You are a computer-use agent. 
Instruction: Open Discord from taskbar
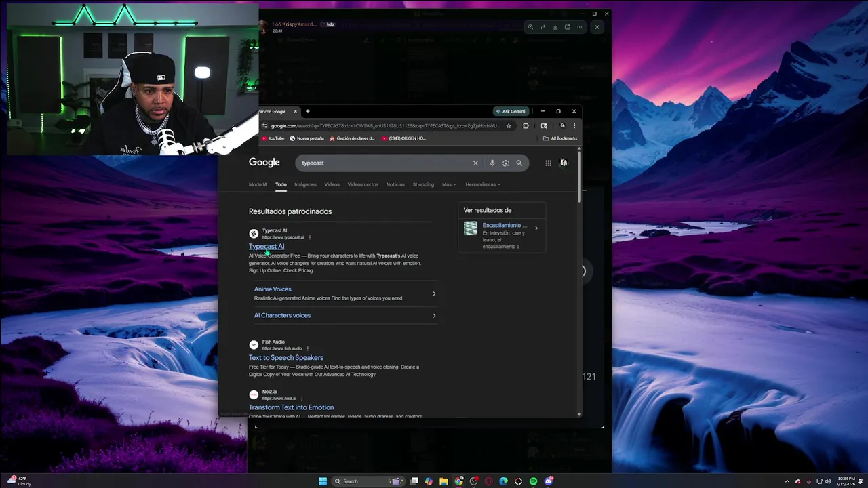(549, 481)
